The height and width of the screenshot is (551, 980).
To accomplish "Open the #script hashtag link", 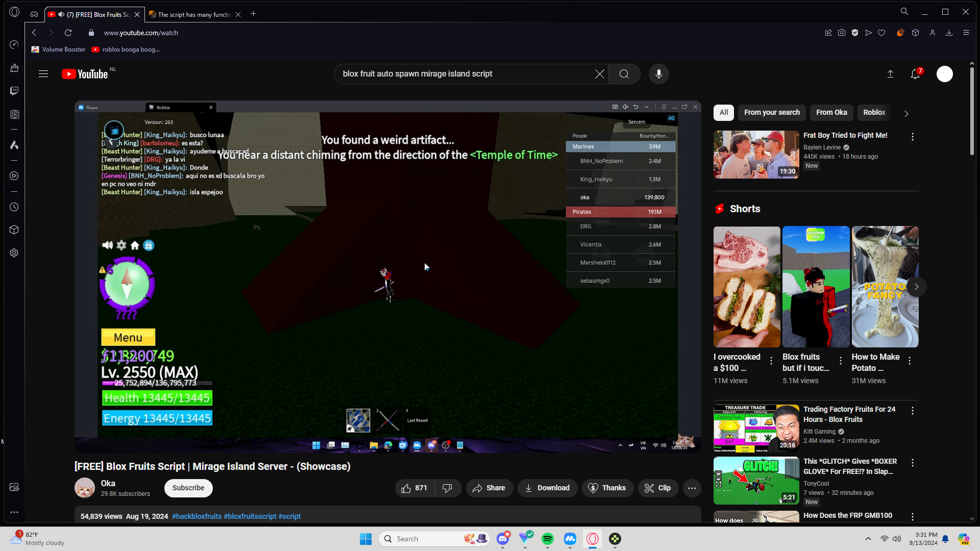I will click(289, 516).
